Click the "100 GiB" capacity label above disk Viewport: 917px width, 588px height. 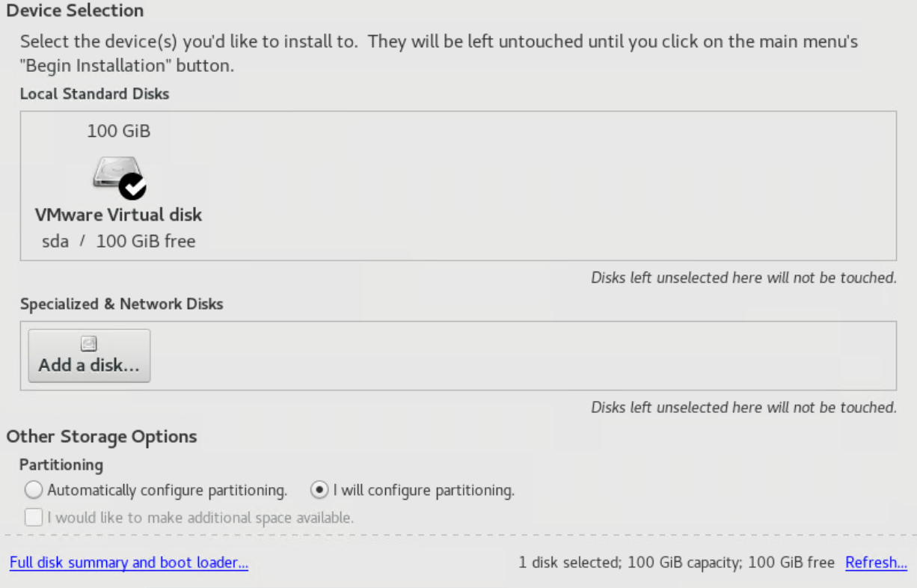pos(118,132)
